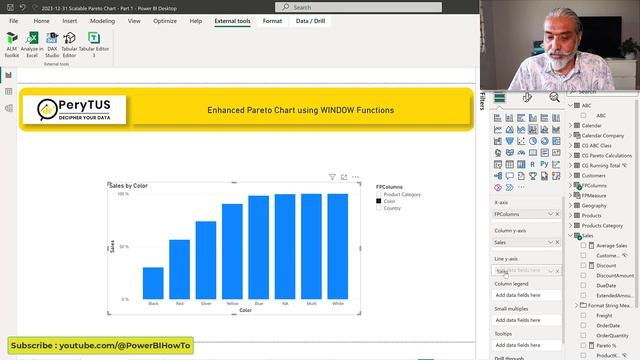Switch to Model view in left sidebar
The height and width of the screenshot is (360, 640).
click(x=9, y=108)
